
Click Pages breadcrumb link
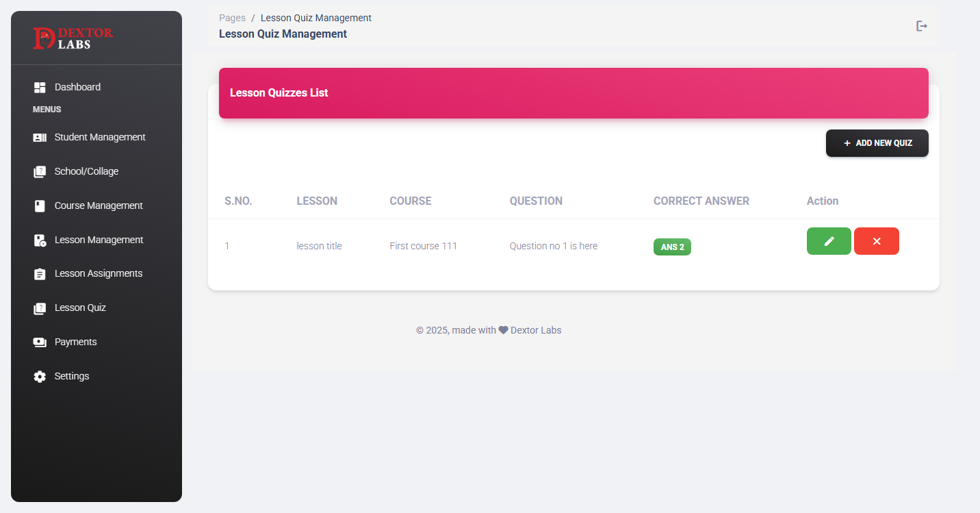click(232, 18)
